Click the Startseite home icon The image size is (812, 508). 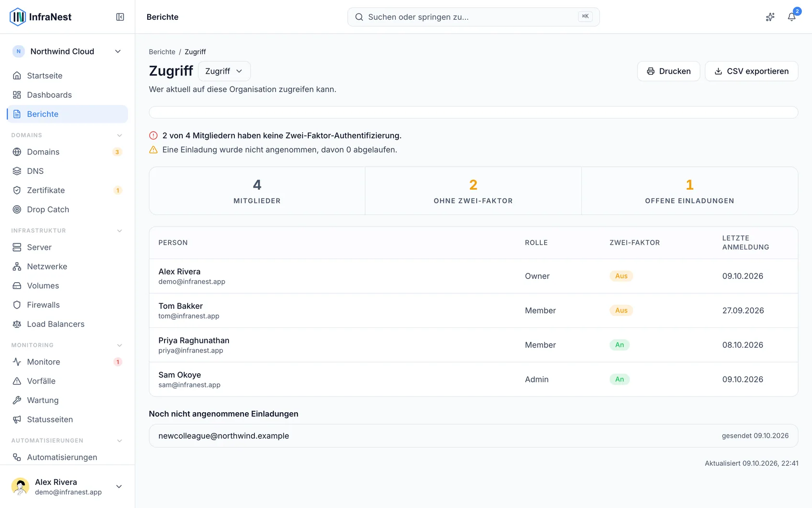(x=17, y=76)
